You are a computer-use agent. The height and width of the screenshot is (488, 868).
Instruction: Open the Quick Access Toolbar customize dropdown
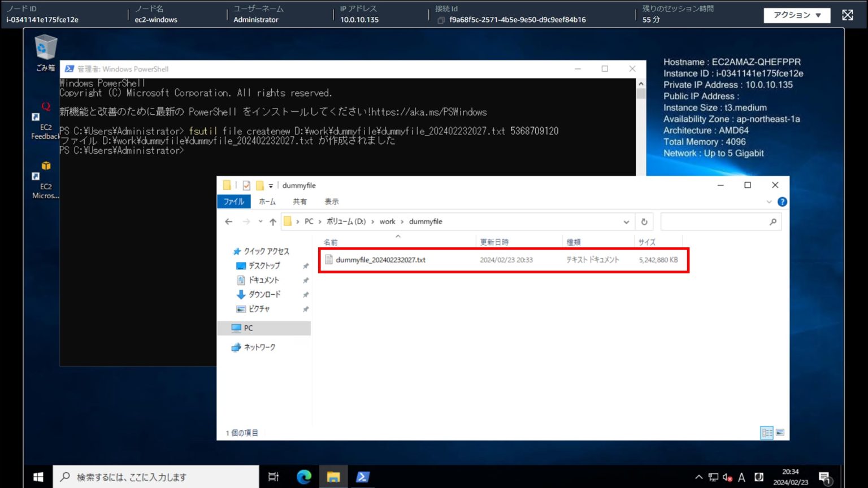click(x=271, y=185)
